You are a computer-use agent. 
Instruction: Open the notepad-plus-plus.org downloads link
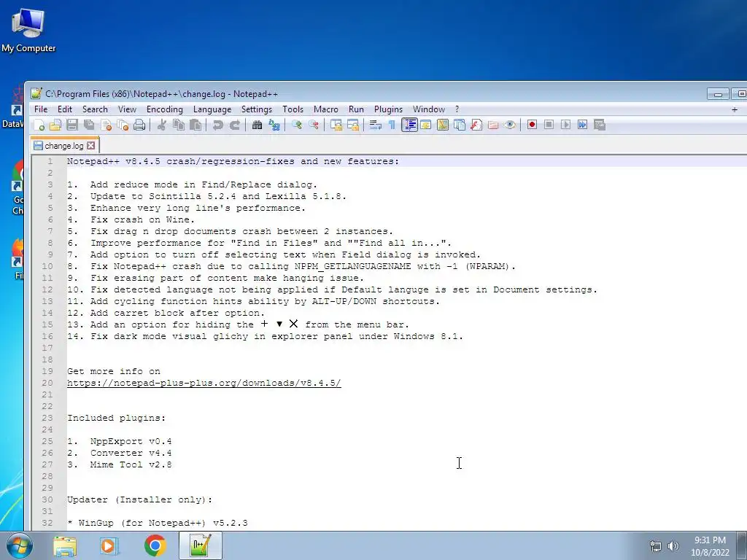pos(204,383)
